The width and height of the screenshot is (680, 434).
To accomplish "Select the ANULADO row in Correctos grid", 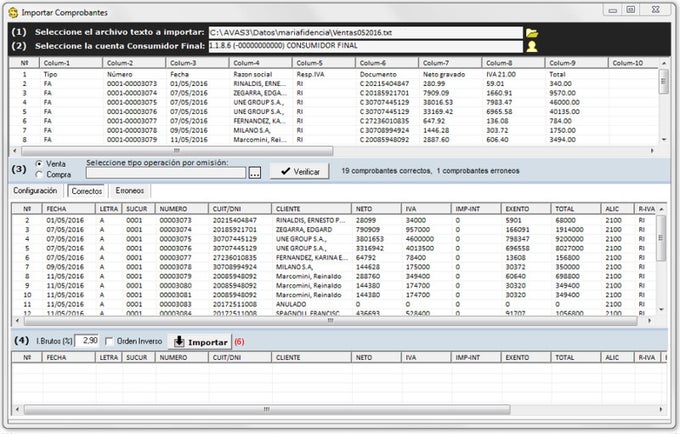I will [x=291, y=304].
